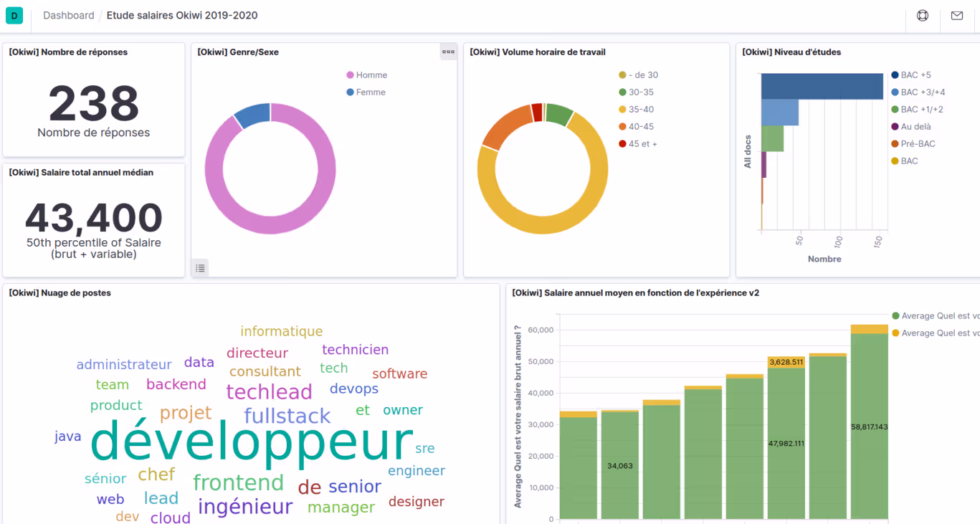Click the Dashboard breadcrumb link

click(x=68, y=15)
